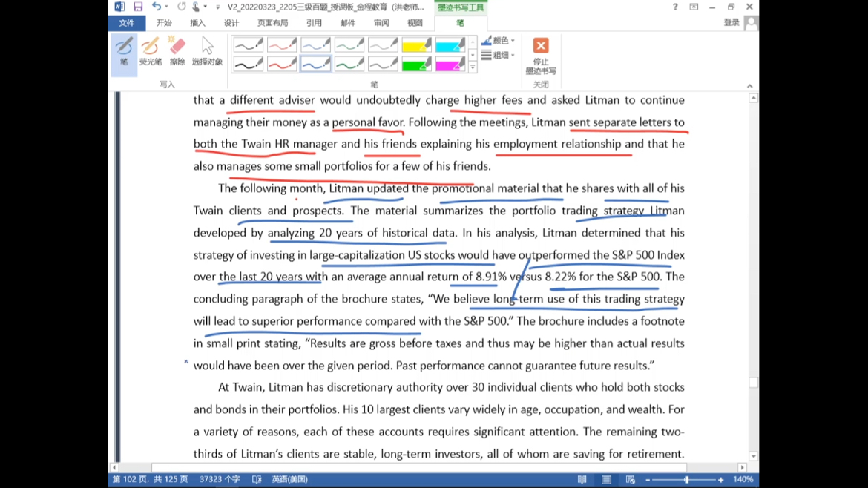Activate the 擦除 eraser tool
Image resolution: width=868 pixels, height=488 pixels.
coord(177,53)
